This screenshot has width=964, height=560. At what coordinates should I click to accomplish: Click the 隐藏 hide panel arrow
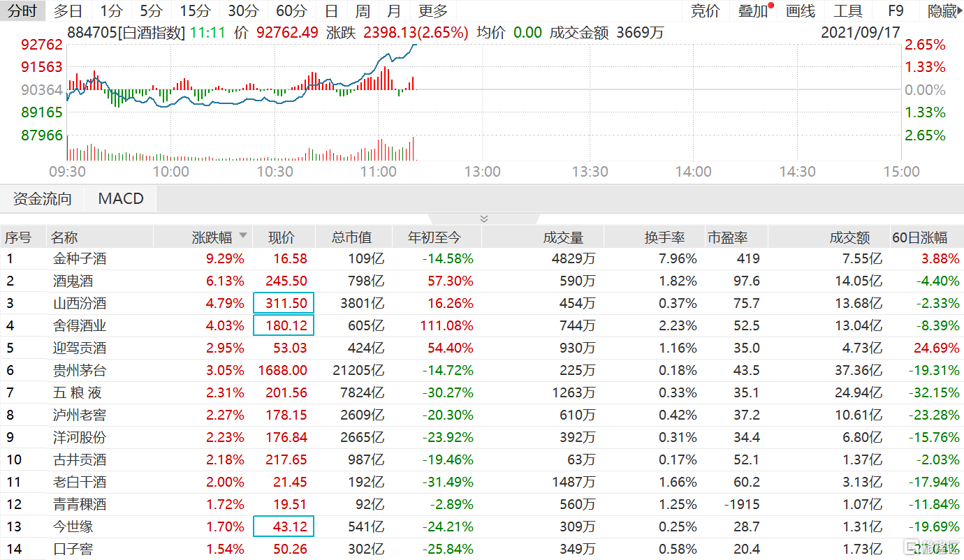(x=944, y=10)
